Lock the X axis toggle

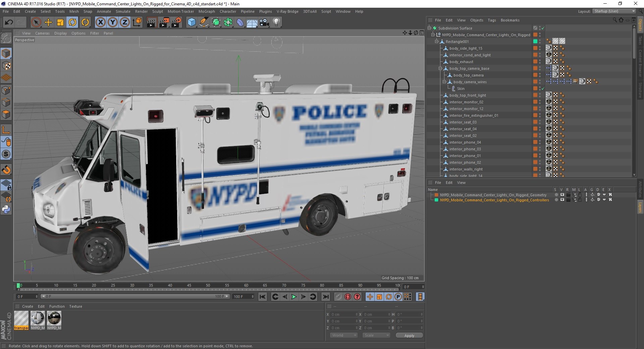[x=100, y=22]
